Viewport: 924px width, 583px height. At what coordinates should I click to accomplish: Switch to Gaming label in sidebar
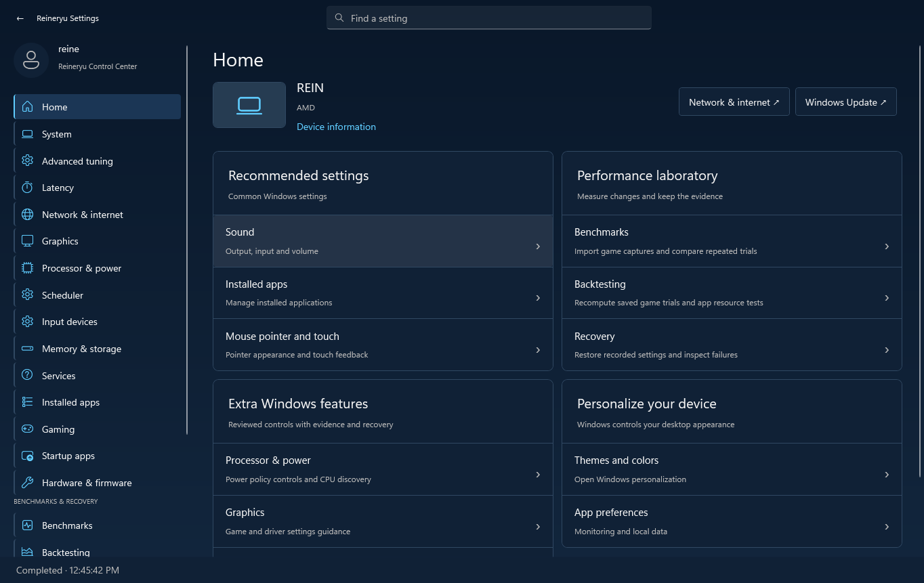58,429
